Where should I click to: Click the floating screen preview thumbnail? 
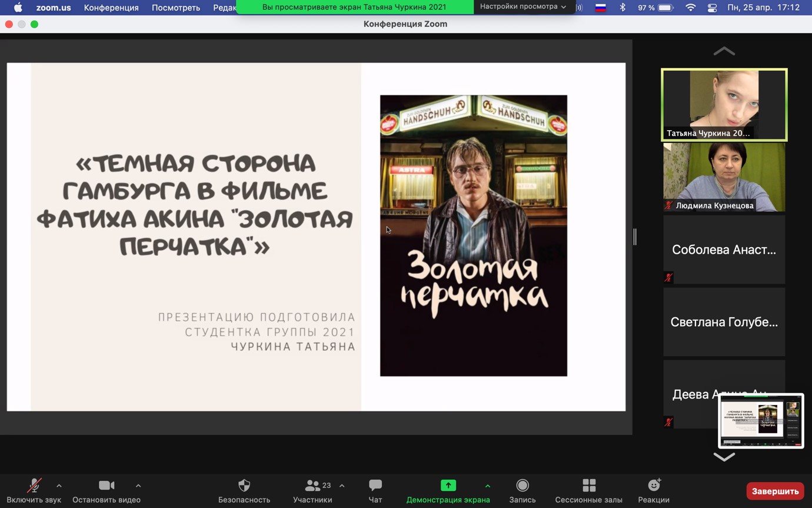(x=761, y=420)
